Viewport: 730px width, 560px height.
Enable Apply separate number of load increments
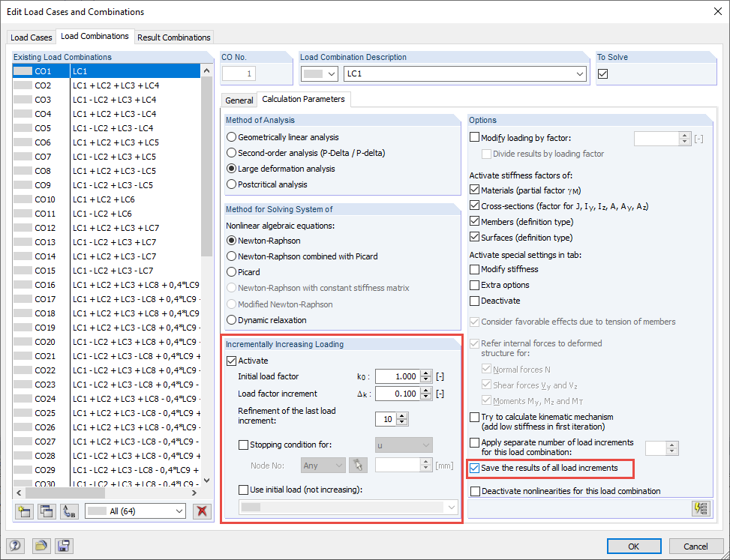coord(474,442)
